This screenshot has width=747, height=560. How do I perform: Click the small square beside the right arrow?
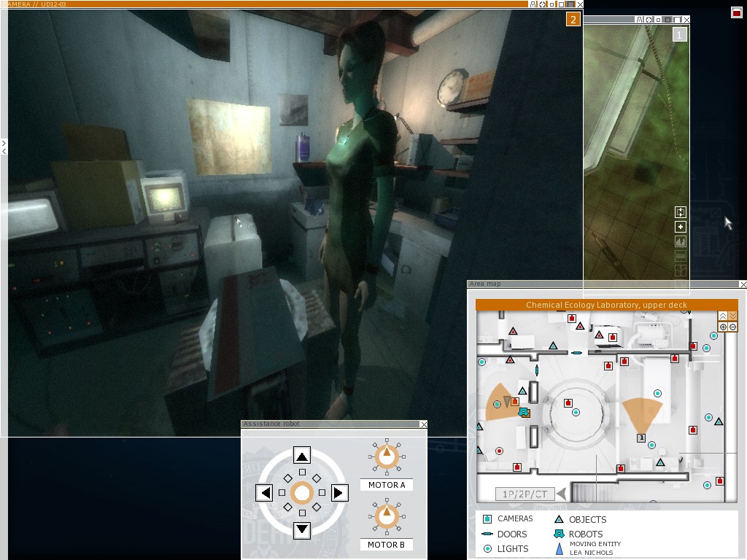point(322,493)
